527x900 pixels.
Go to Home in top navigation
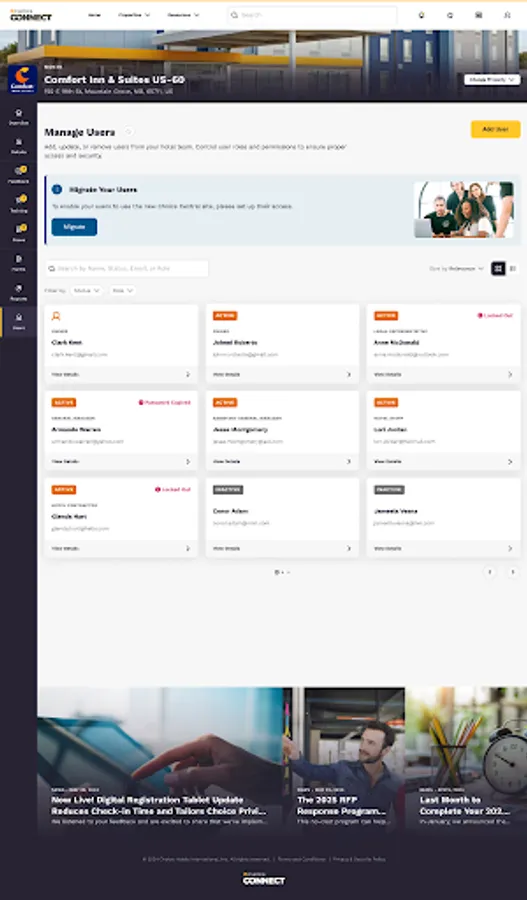(94, 15)
